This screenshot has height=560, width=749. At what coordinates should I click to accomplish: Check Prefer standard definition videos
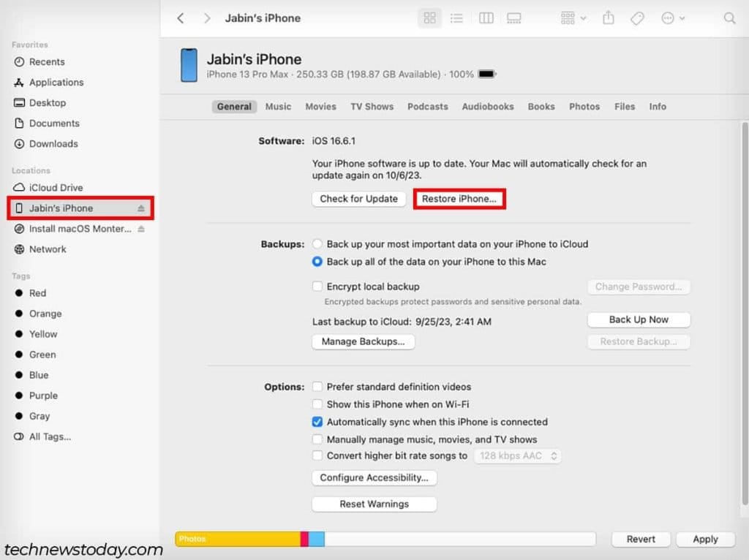(317, 387)
